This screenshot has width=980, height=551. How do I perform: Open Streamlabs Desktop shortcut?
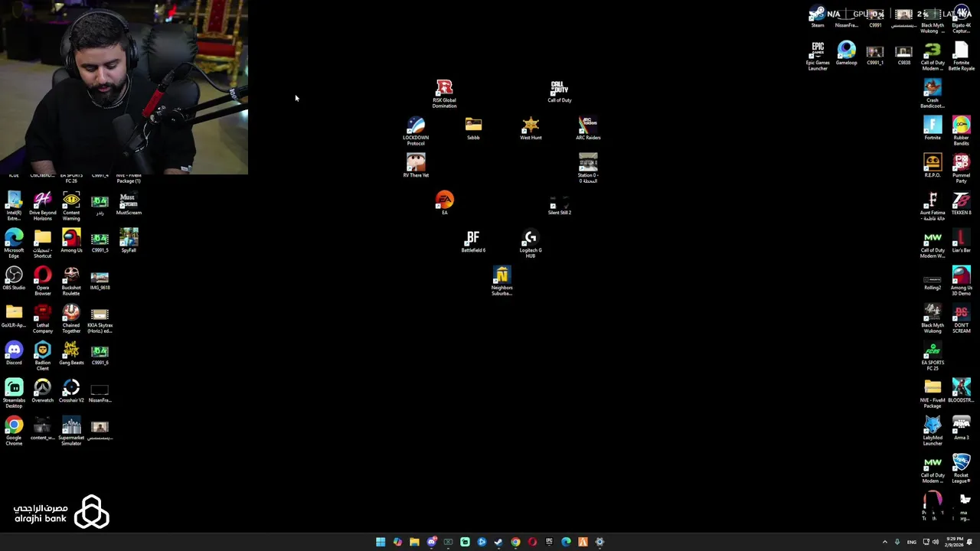coord(14,393)
